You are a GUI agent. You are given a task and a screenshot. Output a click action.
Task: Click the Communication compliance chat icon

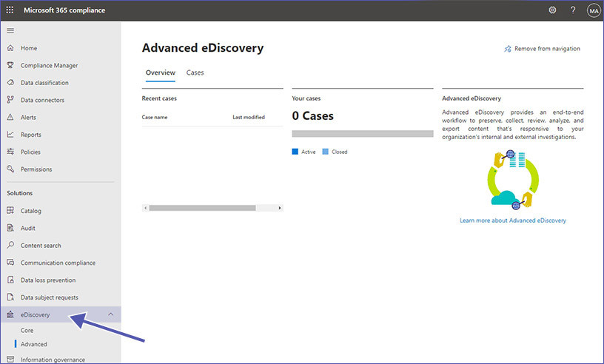(10, 263)
